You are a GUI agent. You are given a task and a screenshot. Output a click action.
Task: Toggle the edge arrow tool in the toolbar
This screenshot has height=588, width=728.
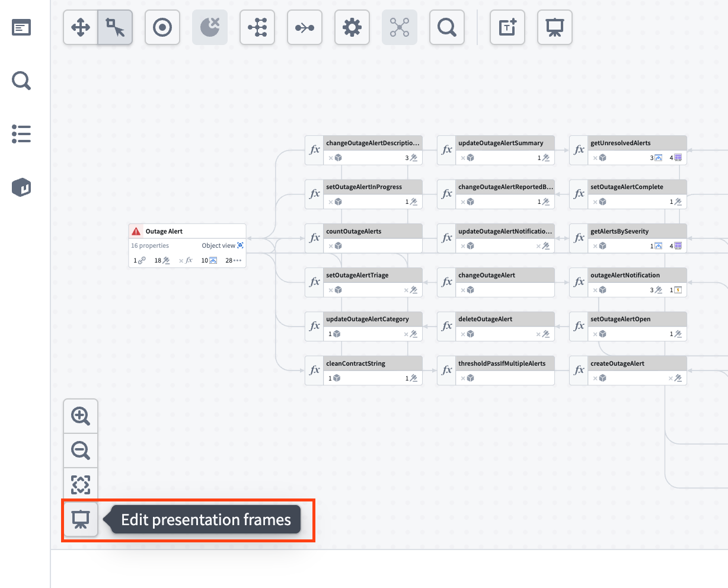coord(304,27)
